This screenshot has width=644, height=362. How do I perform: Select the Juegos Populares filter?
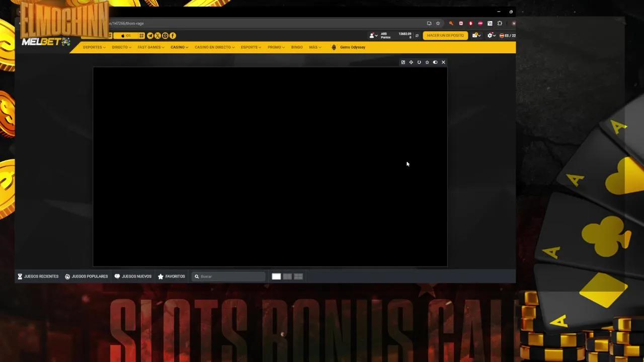click(87, 276)
